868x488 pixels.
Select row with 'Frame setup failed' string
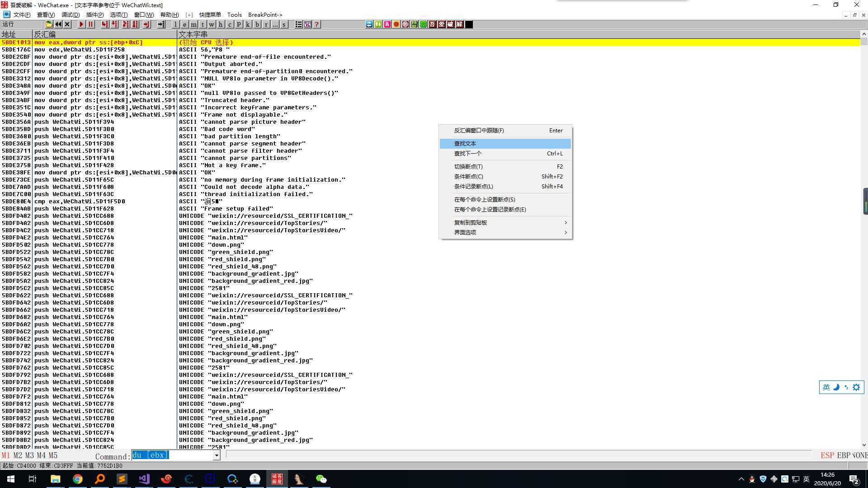point(430,209)
